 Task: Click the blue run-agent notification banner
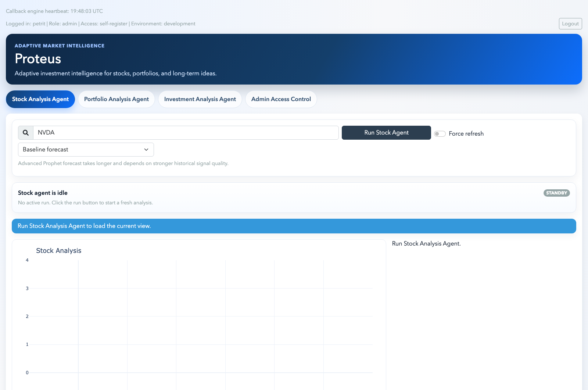pos(294,226)
